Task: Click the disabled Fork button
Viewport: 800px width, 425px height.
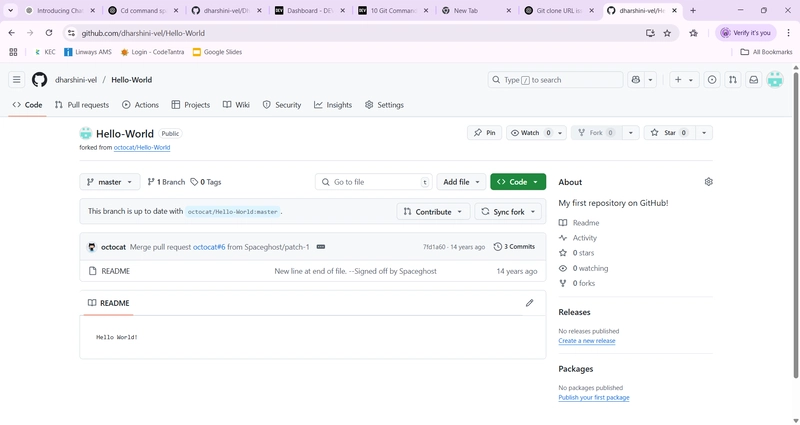Action: 596,133
